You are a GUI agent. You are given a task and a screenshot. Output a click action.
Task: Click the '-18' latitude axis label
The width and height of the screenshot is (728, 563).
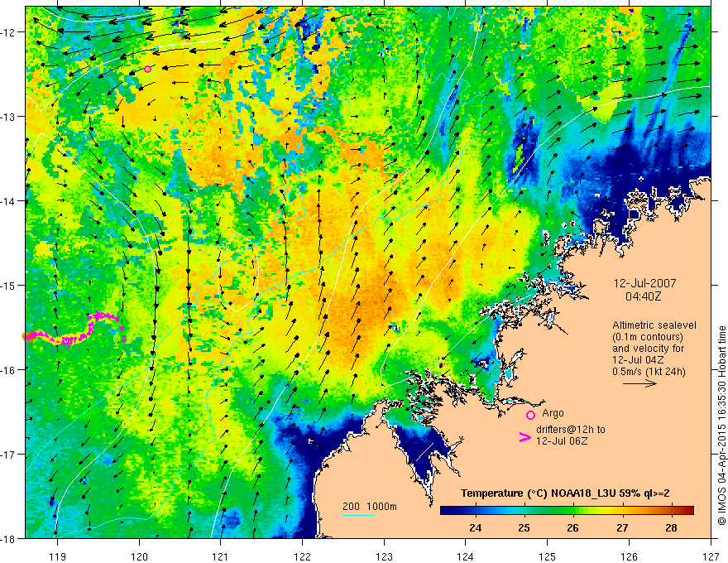[x=8, y=539]
